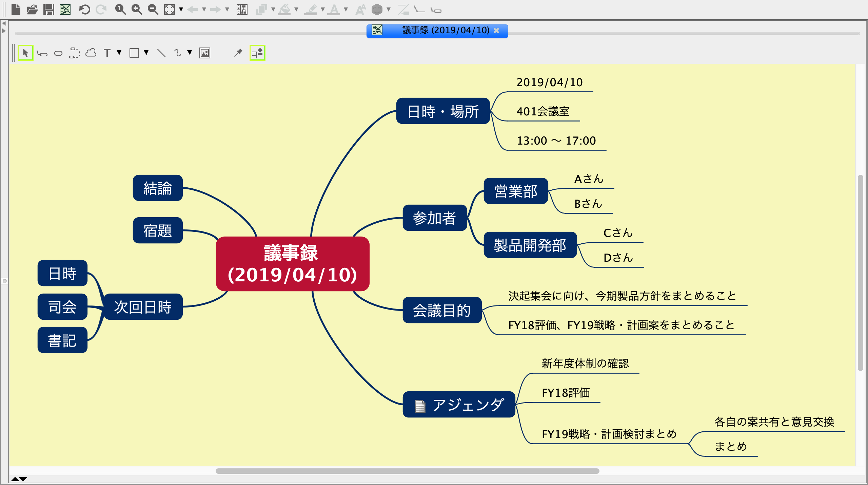868x485 pixels.
Task: Click the font size AA icon
Action: tap(360, 10)
